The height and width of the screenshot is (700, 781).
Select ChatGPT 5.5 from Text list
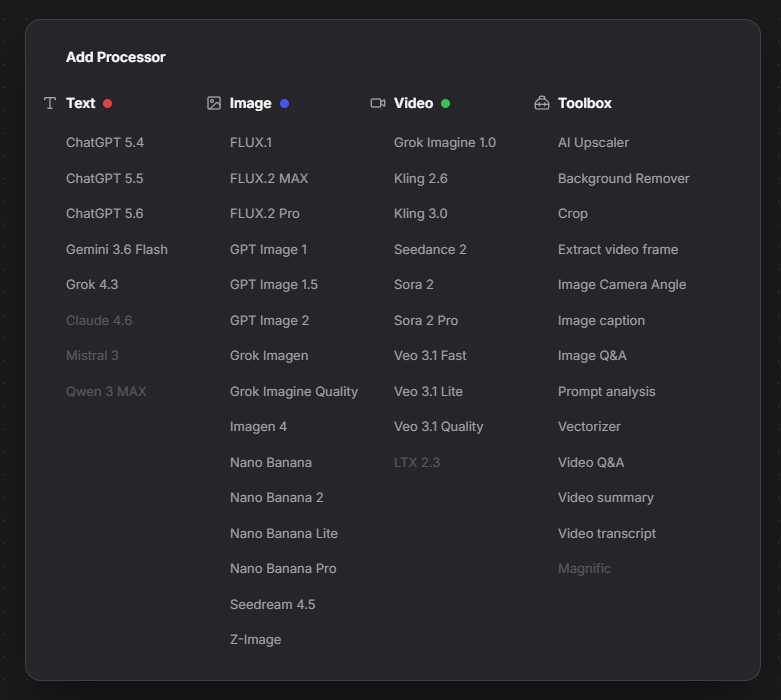(105, 178)
